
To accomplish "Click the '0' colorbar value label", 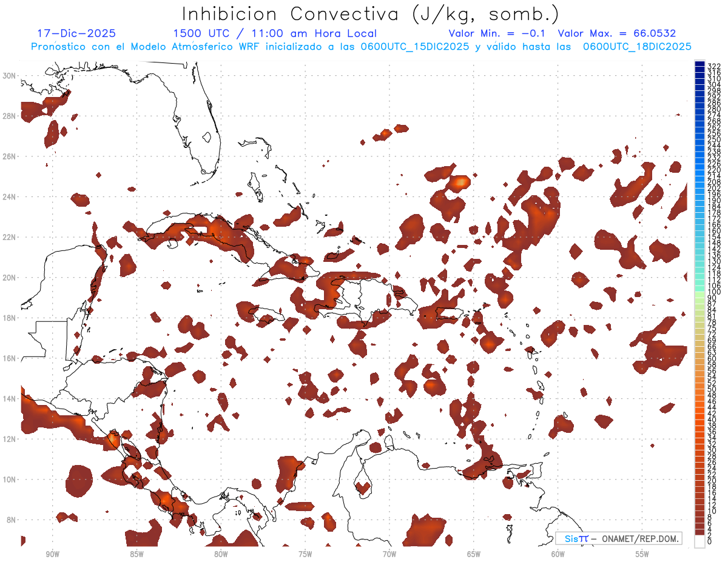I will point(710,541).
